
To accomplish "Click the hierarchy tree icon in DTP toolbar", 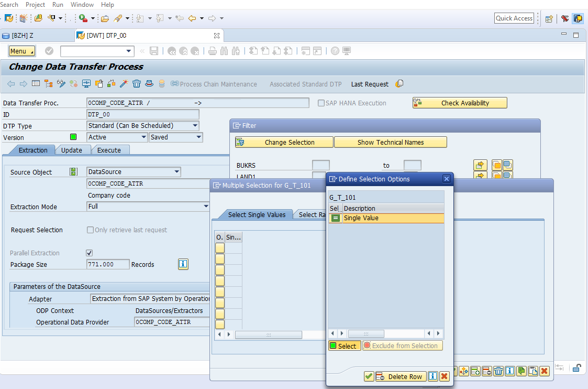I will pyautogui.click(x=48, y=84).
